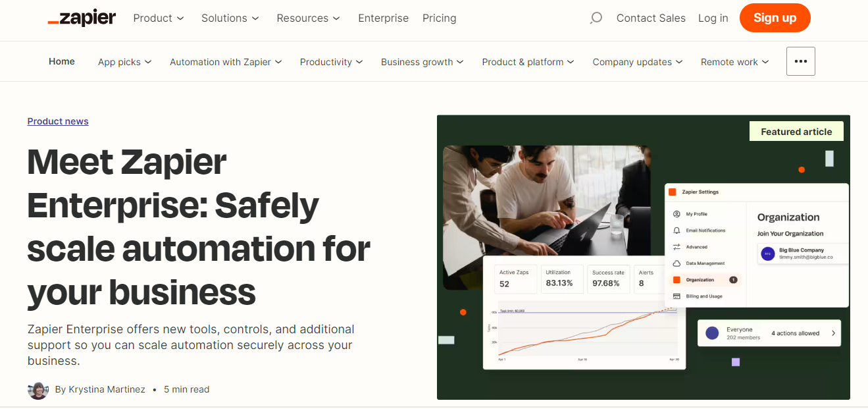This screenshot has height=409, width=868.
Task: Expand the Product menu
Action: click(159, 18)
